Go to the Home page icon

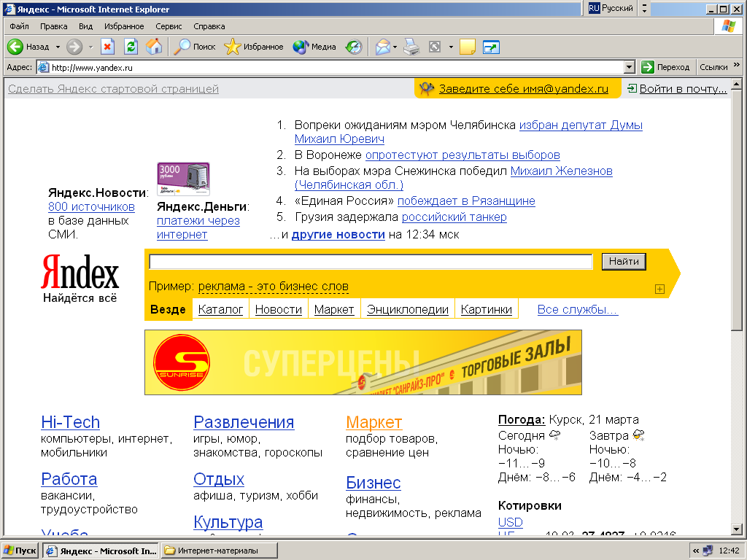click(154, 47)
